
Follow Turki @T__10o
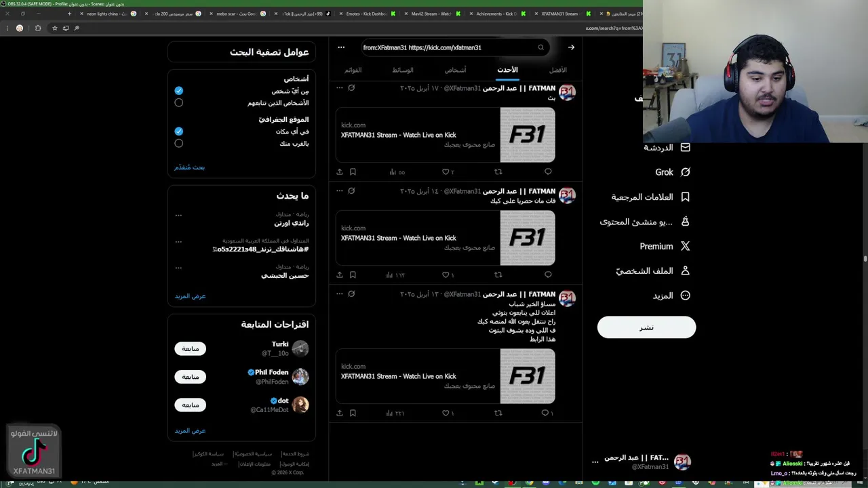click(x=190, y=348)
